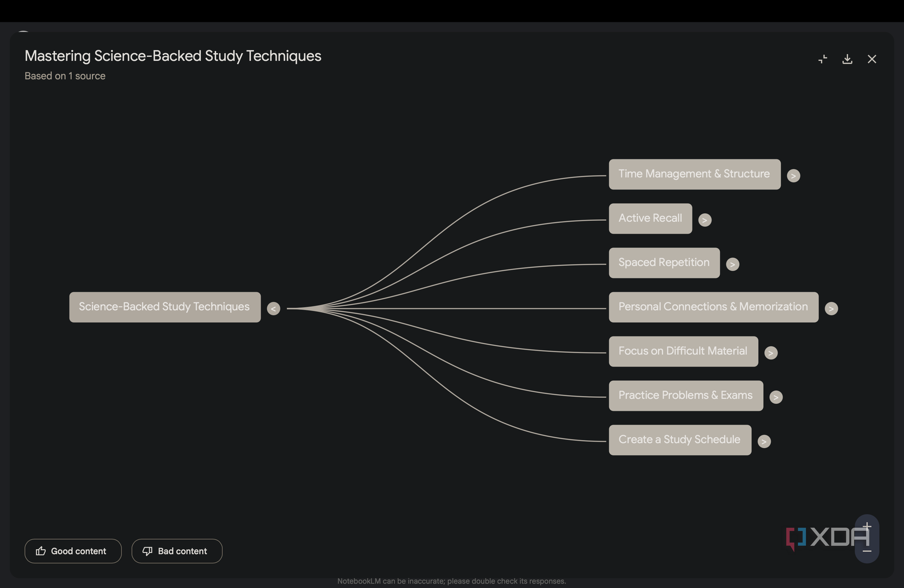Expand the Spaced Repetition node
The image size is (904, 588).
(x=733, y=264)
